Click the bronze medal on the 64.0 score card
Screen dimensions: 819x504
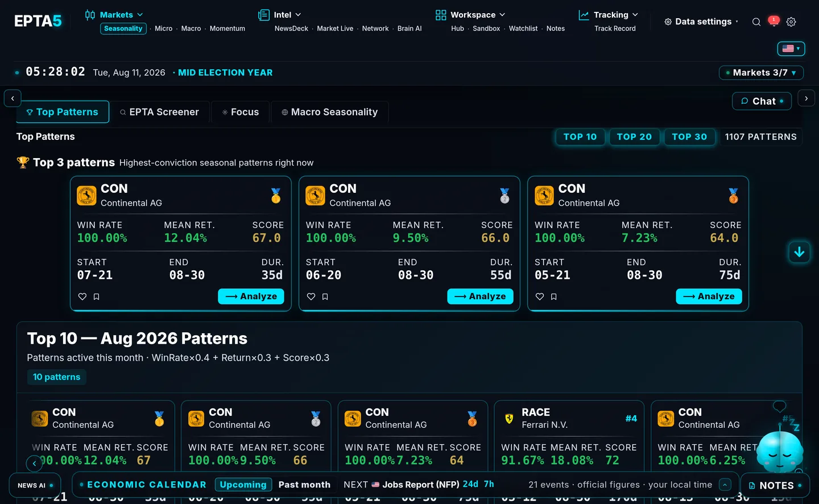(733, 196)
